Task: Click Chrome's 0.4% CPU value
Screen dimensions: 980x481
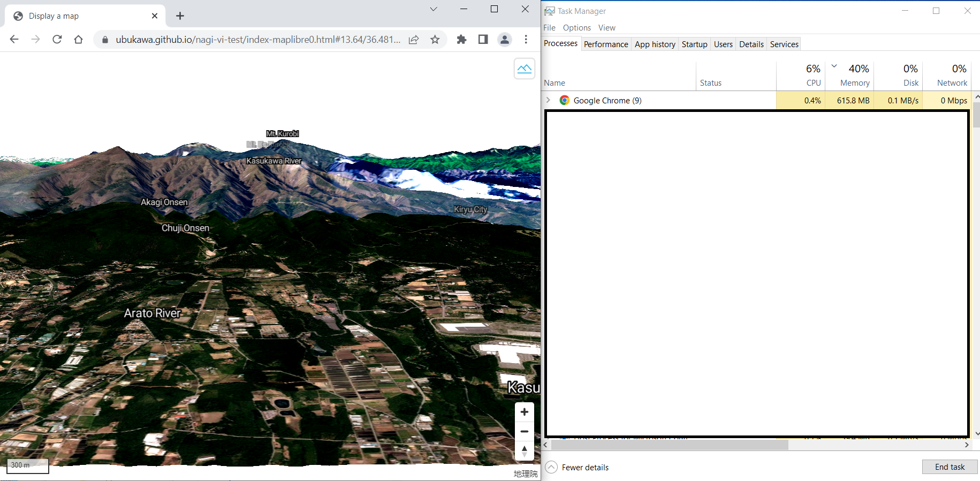Action: click(x=812, y=100)
